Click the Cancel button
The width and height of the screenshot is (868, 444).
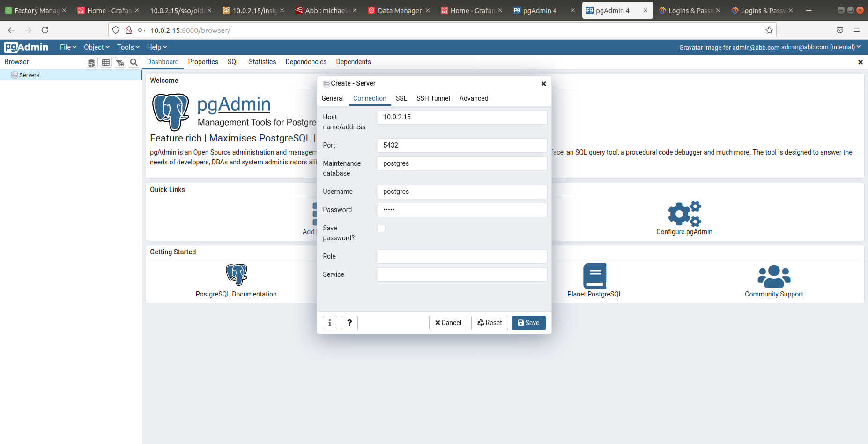[x=448, y=323]
